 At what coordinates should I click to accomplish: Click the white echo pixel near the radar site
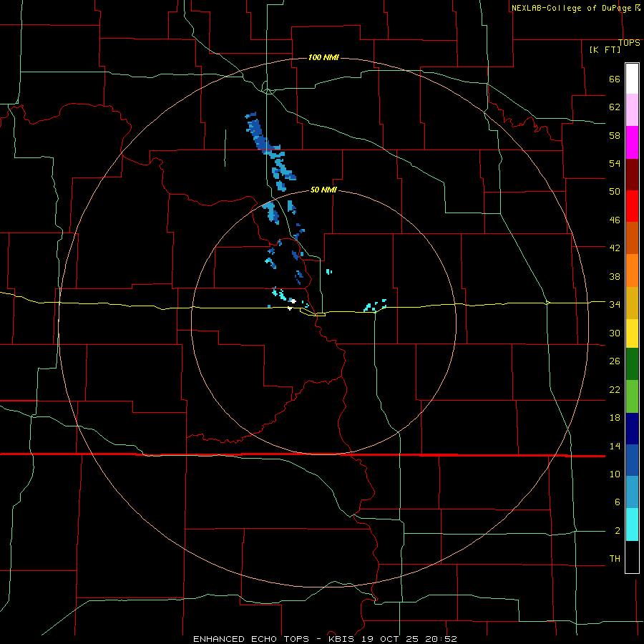[x=293, y=301]
